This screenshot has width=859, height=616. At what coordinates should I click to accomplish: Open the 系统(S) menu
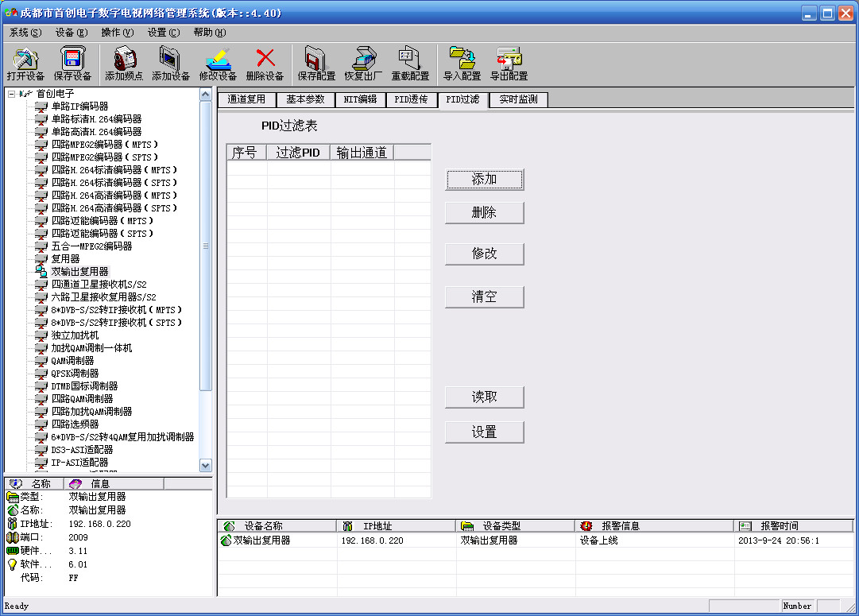point(25,33)
